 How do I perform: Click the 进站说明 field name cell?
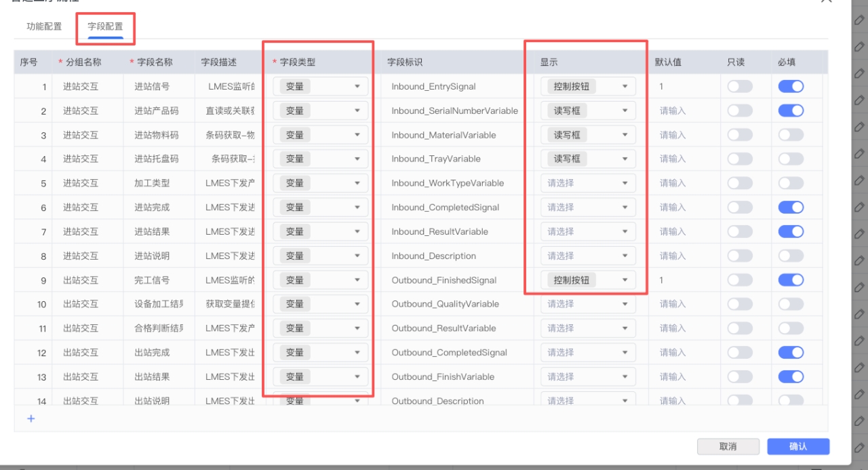152,256
